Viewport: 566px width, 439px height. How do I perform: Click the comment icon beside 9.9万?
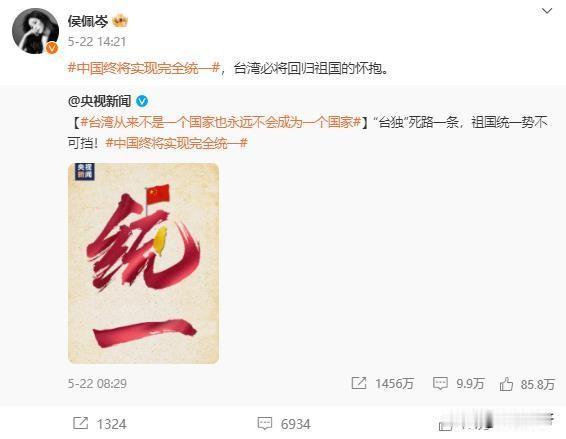(440, 383)
